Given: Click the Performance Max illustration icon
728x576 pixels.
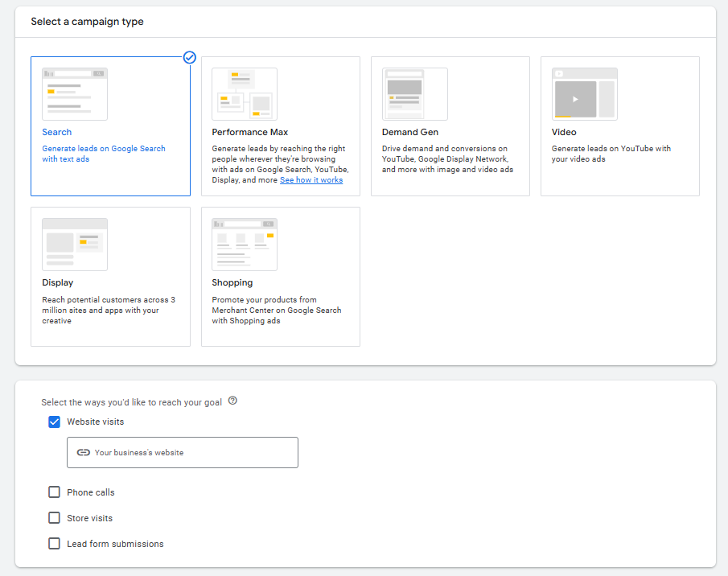Looking at the screenshot, I should 245,94.
